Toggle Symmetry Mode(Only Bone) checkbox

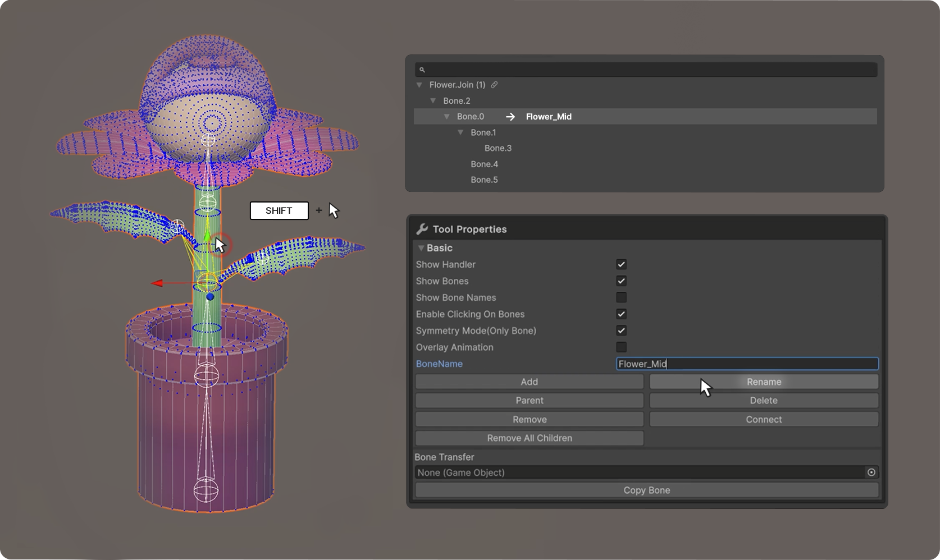point(621,331)
